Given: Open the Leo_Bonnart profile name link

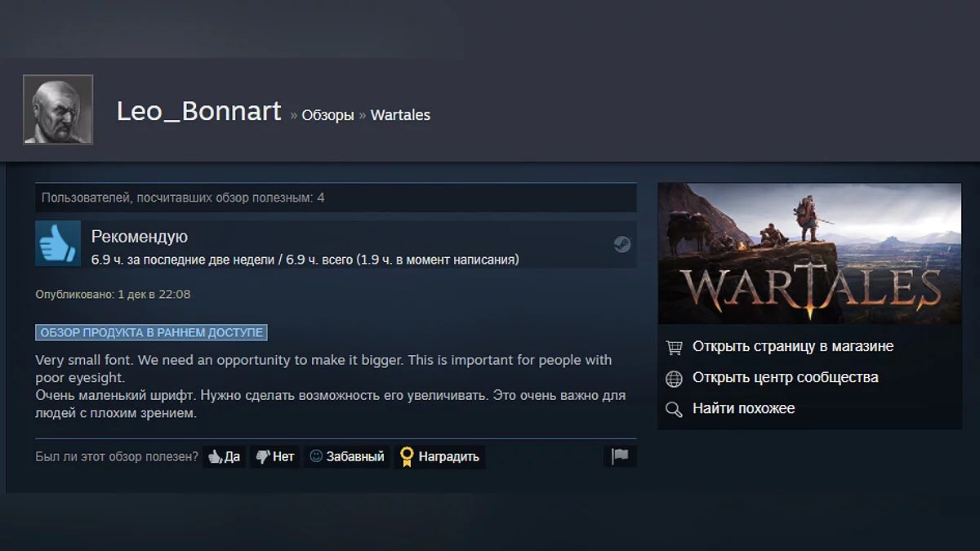Looking at the screenshot, I should click(x=199, y=112).
